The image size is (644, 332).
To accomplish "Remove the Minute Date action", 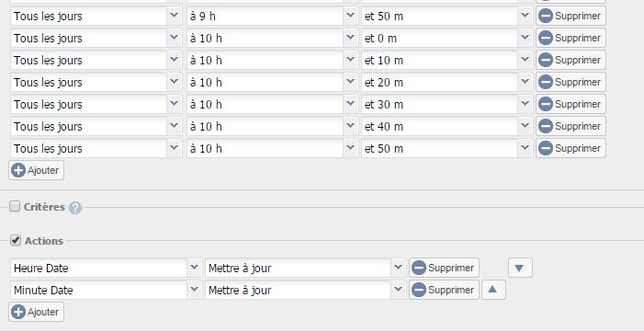I will [444, 290].
